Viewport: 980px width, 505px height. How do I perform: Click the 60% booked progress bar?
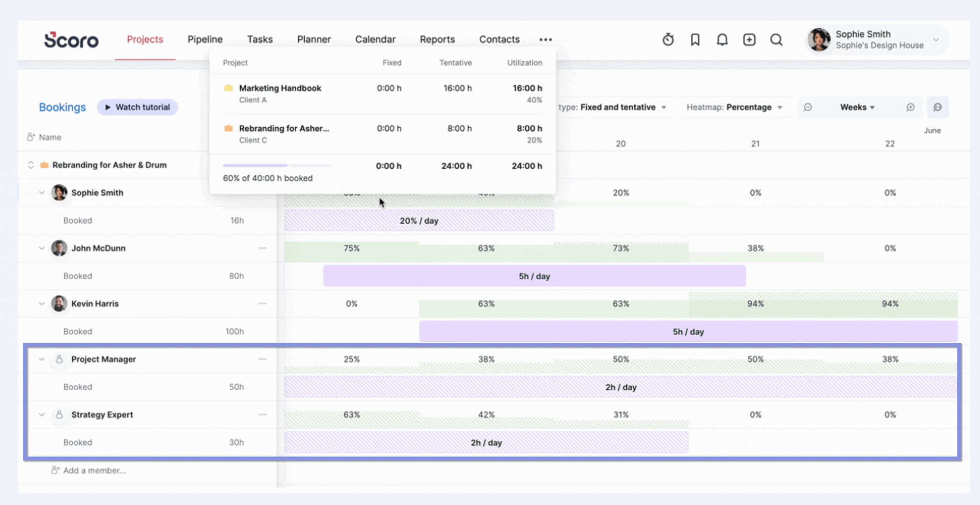pyautogui.click(x=277, y=165)
